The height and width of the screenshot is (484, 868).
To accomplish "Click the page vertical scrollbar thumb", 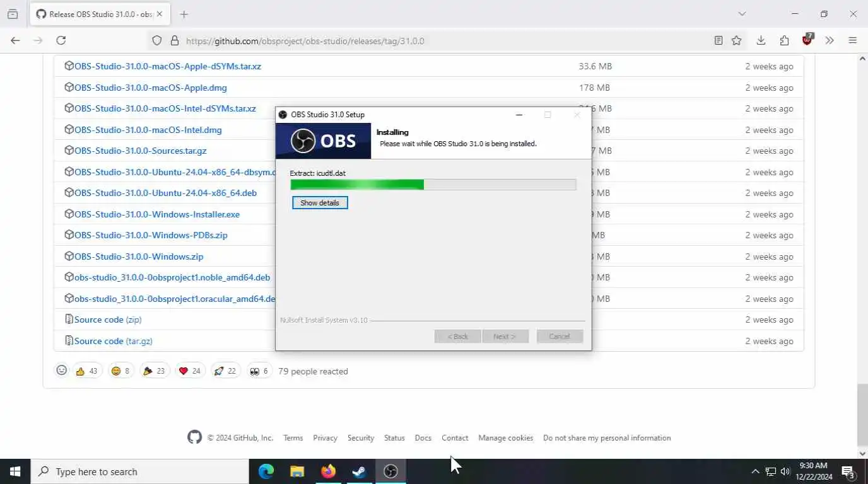I will coord(862,414).
